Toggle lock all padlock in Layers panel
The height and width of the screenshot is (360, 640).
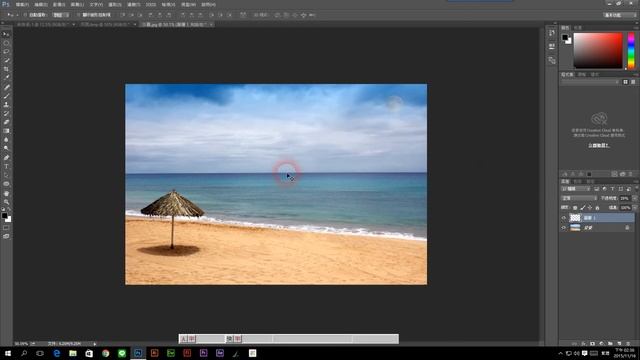tap(597, 208)
